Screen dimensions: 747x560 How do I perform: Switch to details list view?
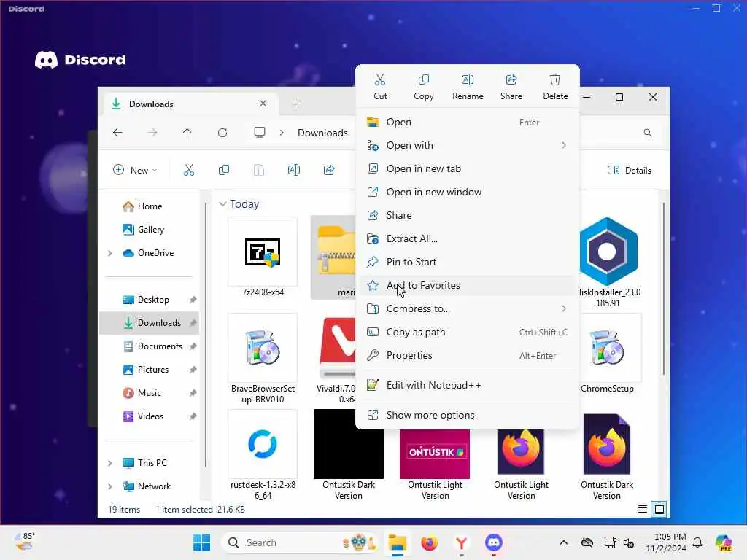point(642,509)
